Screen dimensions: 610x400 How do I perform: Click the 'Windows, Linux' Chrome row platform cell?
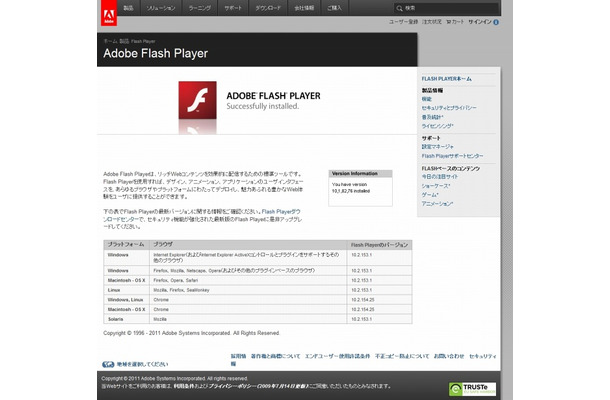coord(125,300)
